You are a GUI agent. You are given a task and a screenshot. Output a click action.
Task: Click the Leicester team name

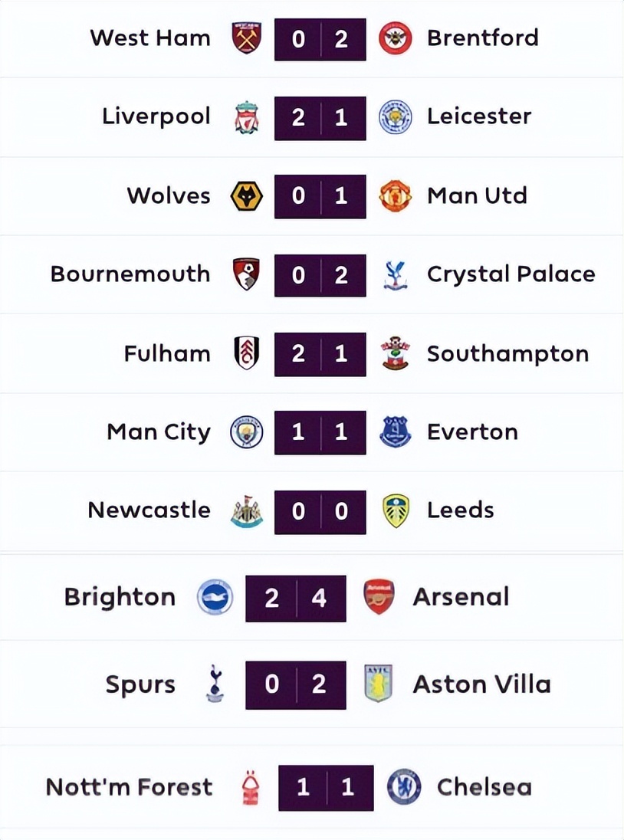(x=478, y=116)
